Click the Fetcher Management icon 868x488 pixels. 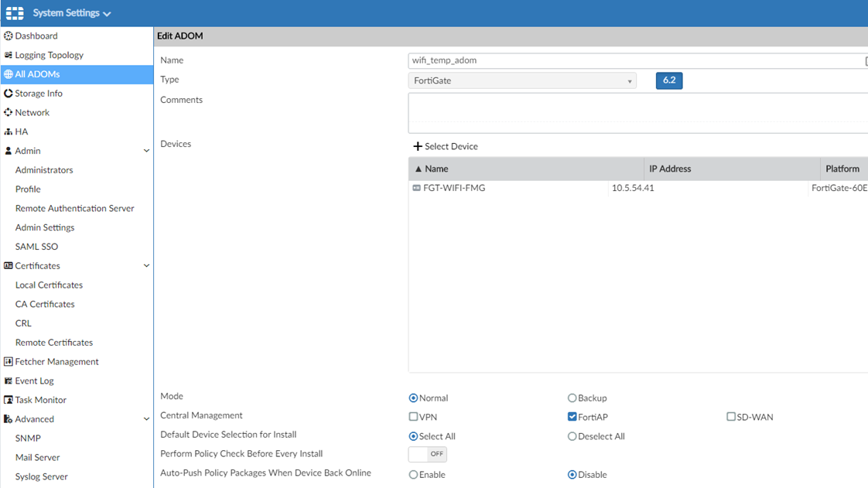(x=9, y=361)
